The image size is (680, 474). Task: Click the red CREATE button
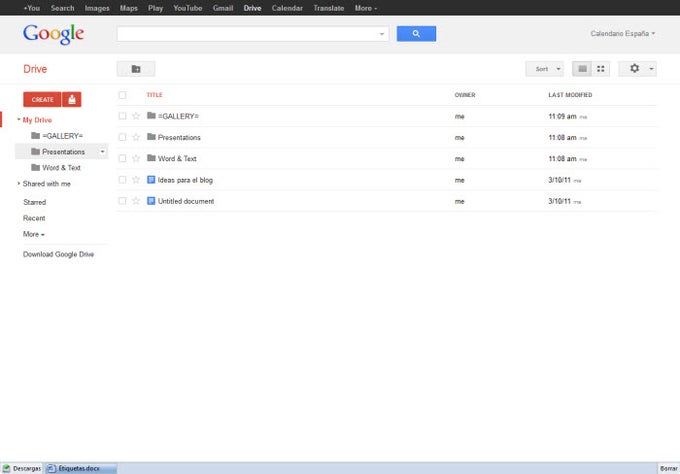[42, 99]
